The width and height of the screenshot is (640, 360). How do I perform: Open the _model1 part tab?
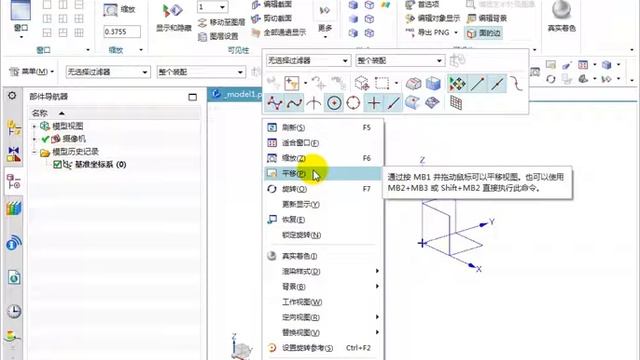(x=237, y=94)
